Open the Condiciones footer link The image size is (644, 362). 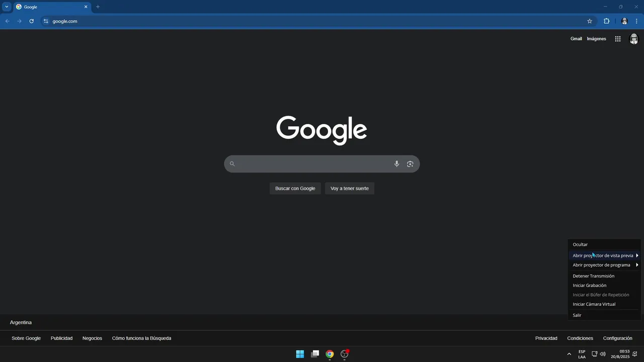(580, 338)
